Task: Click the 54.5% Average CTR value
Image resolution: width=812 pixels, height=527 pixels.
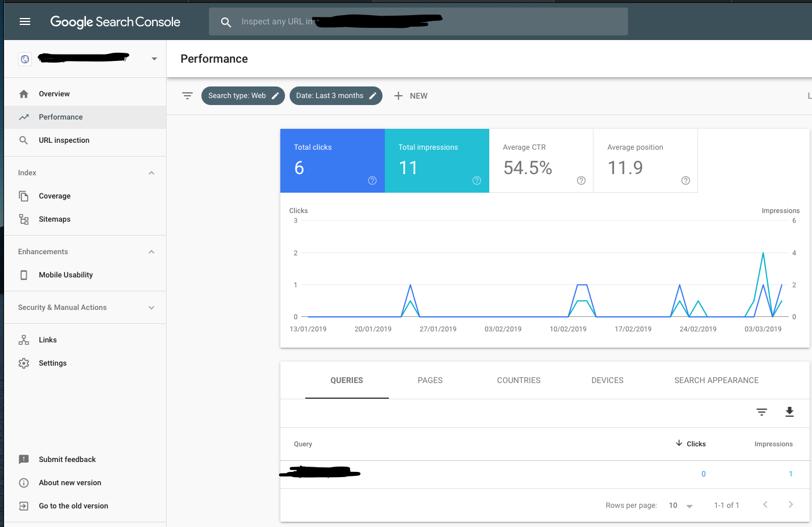Action: click(528, 168)
